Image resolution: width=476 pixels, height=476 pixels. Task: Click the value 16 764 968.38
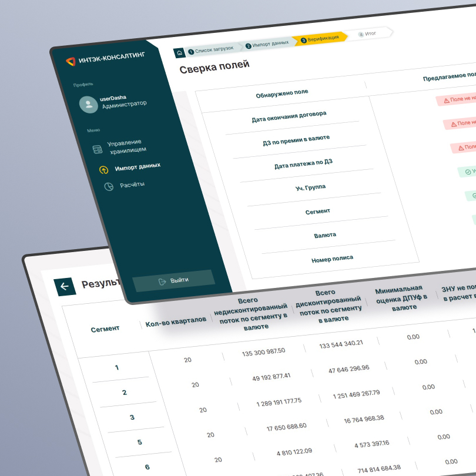364,419
